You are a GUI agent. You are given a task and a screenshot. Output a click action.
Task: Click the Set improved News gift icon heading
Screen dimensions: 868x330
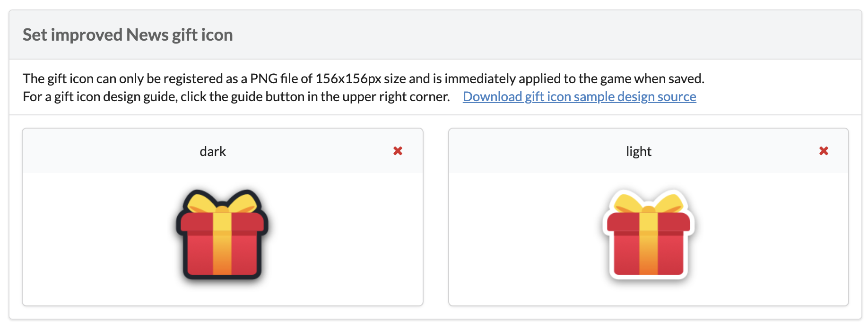click(128, 35)
